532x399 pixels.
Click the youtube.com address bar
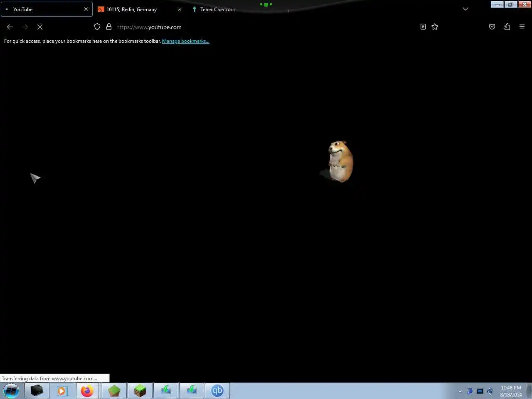coord(266,27)
